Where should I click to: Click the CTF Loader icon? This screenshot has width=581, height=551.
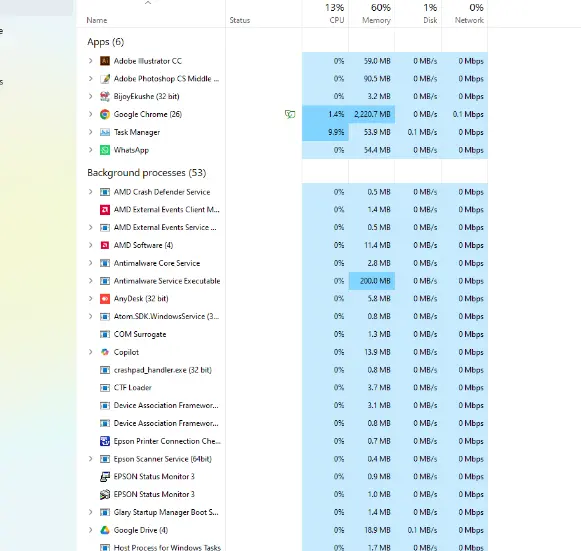tap(105, 388)
